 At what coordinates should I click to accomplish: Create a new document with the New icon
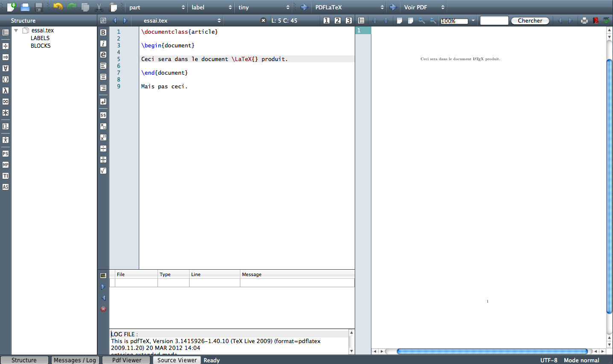(x=12, y=7)
